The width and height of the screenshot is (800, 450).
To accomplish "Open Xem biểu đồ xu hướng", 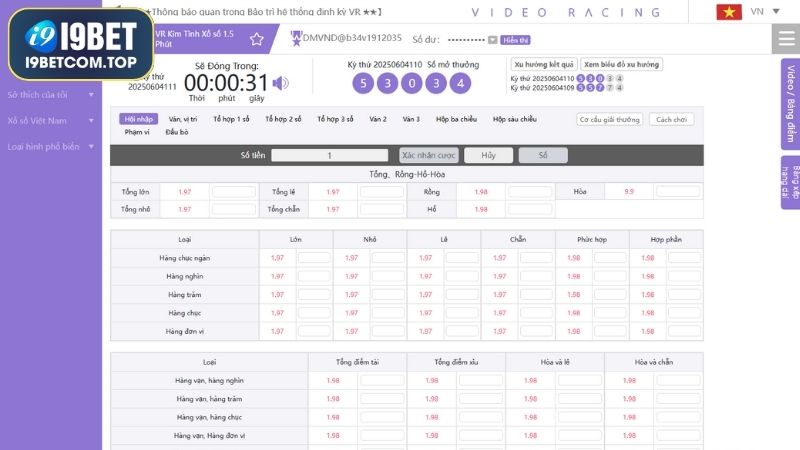I will pyautogui.click(x=621, y=64).
